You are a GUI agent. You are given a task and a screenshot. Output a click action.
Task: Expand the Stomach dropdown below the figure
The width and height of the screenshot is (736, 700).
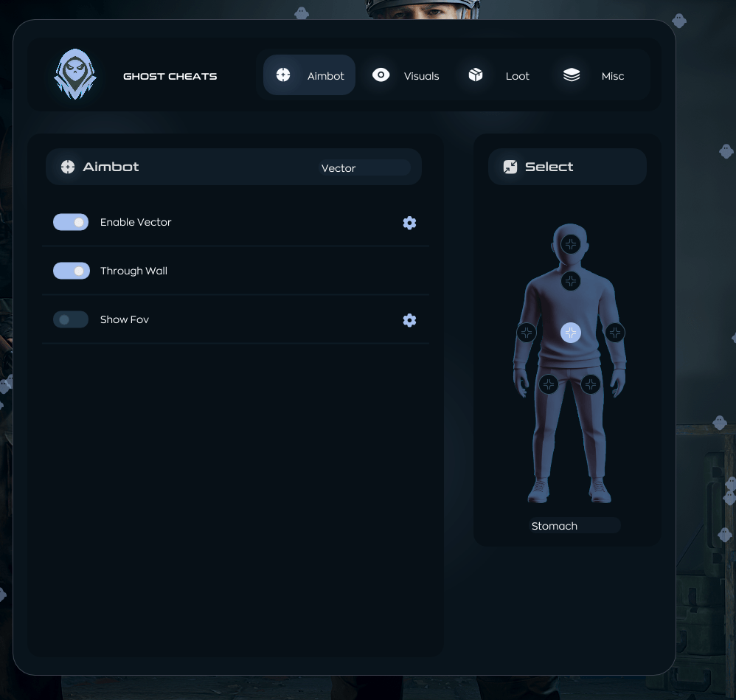[x=574, y=526]
